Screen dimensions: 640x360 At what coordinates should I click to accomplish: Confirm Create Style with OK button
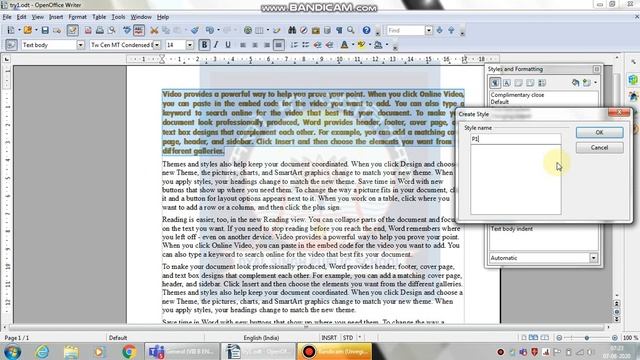click(599, 132)
